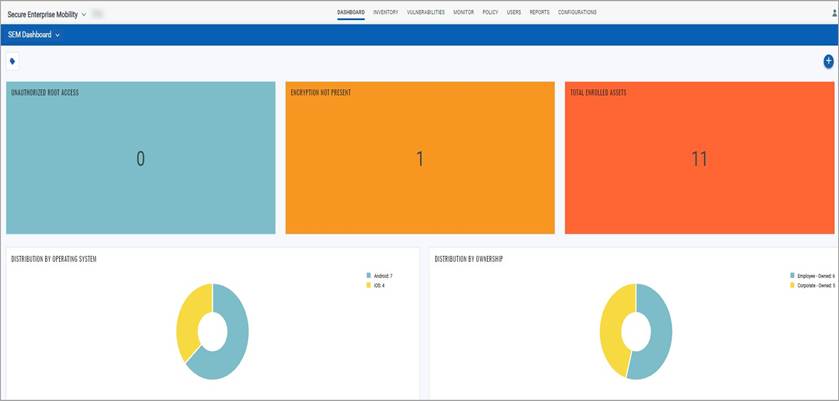Go to the Vulnerabilities tab
The height and width of the screenshot is (401, 839).
(426, 12)
